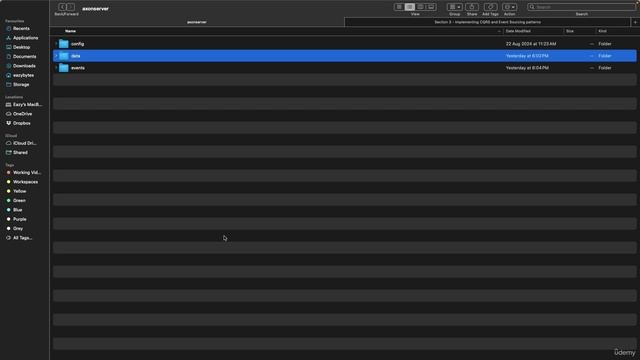
Task: Switch to gallery view
Action: (x=431, y=7)
